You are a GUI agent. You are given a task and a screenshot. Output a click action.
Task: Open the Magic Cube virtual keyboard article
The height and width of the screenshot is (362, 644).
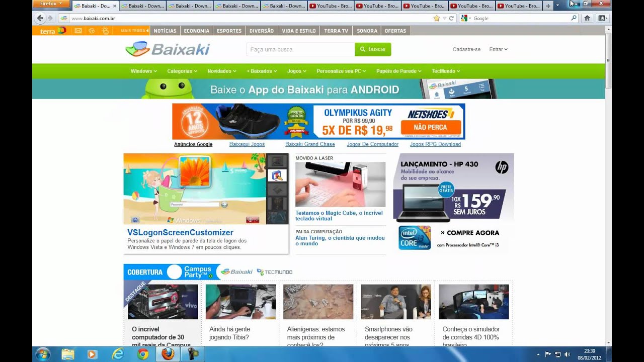pyautogui.click(x=339, y=216)
